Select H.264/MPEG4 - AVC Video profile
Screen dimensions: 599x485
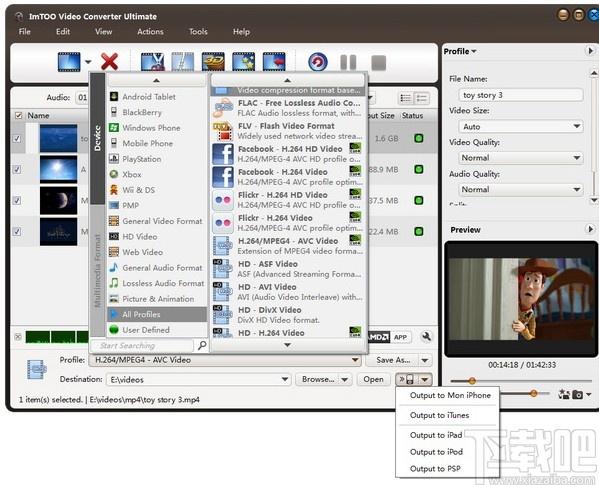click(x=287, y=246)
